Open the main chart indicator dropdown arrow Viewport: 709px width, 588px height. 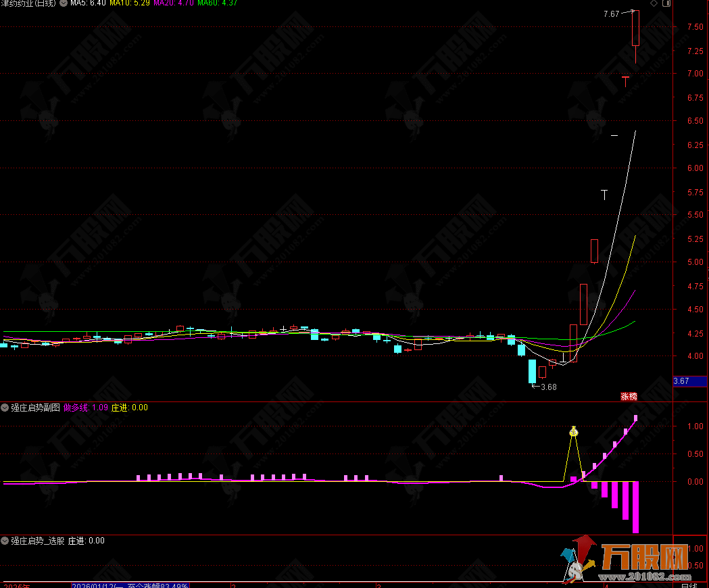point(64,4)
